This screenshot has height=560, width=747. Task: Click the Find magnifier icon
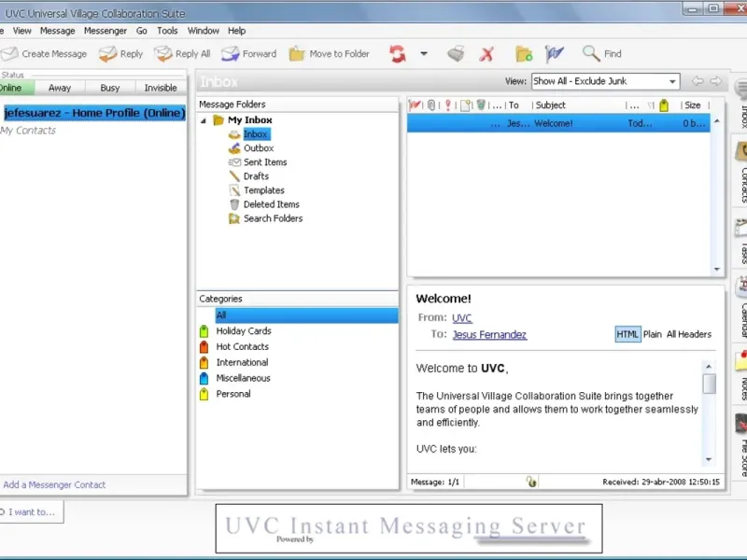pos(591,53)
